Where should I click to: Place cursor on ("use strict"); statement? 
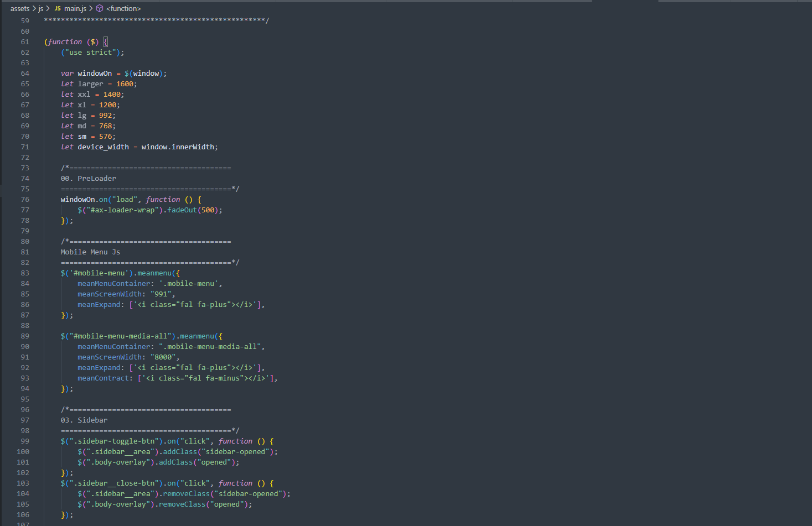point(92,53)
